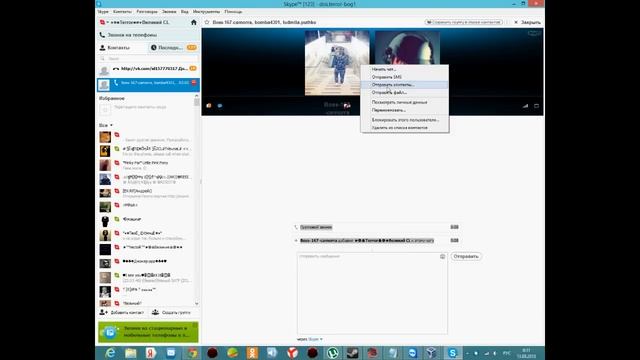Click the clock in the system tray
Viewport: 640px width, 360px height.
(527, 353)
